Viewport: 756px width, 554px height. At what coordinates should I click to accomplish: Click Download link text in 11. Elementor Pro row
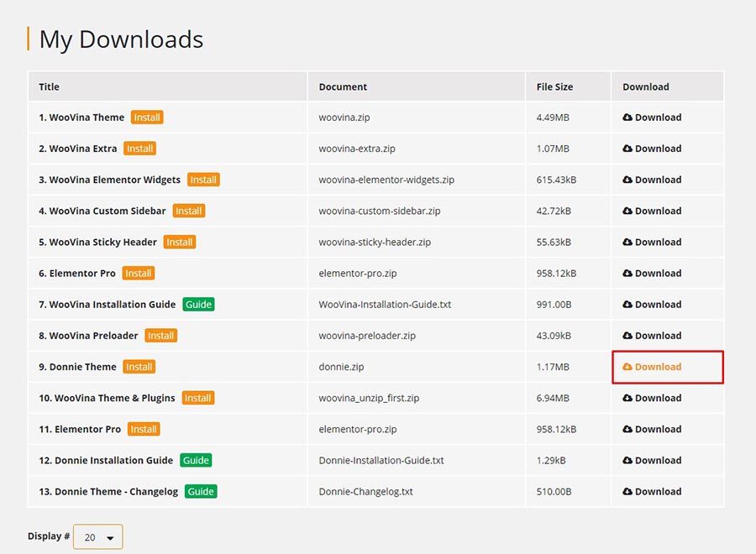point(658,429)
